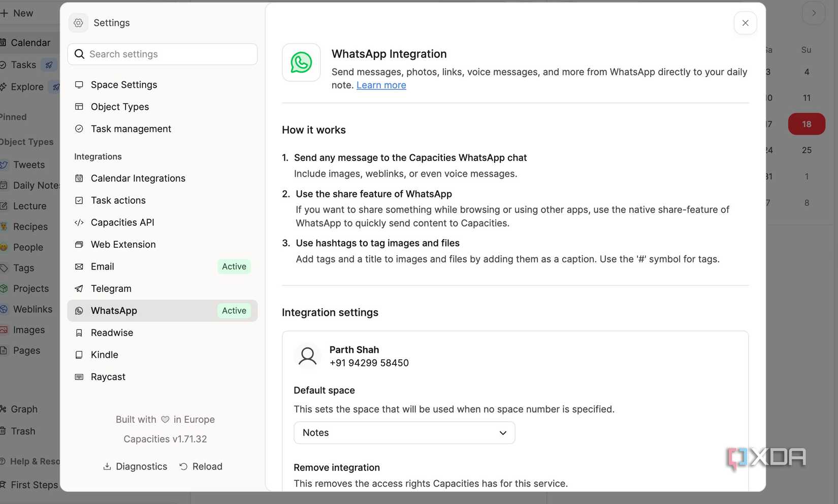
Task: Select highlighted date 18 in calendar
Action: coord(807,124)
